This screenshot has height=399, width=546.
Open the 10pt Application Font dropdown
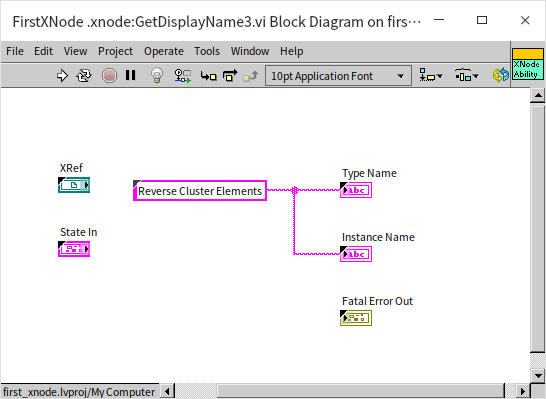click(x=338, y=76)
